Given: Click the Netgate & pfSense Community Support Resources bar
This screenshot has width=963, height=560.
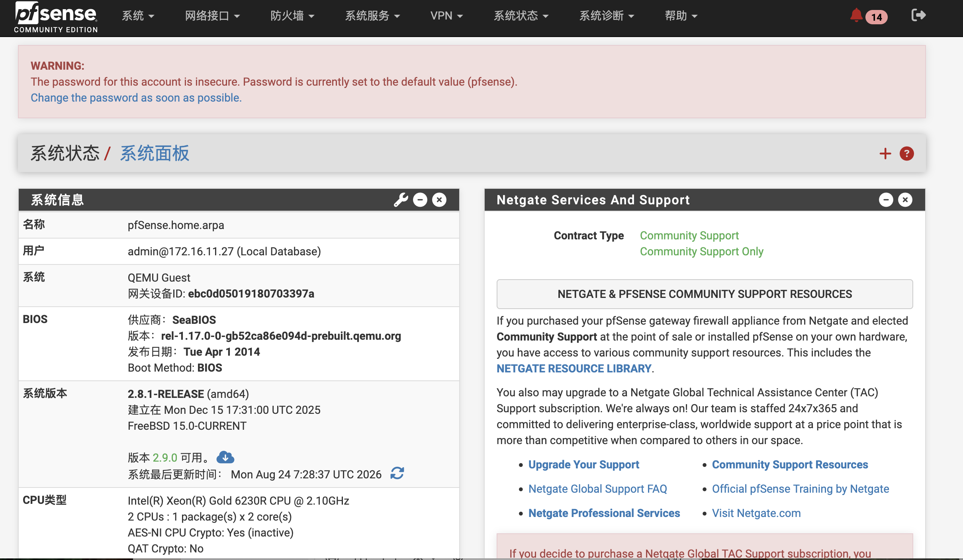Looking at the screenshot, I should [x=705, y=294].
